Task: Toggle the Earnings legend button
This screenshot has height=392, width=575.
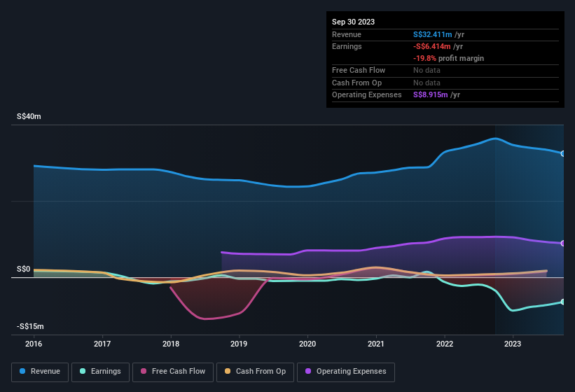Action: pyautogui.click(x=100, y=372)
